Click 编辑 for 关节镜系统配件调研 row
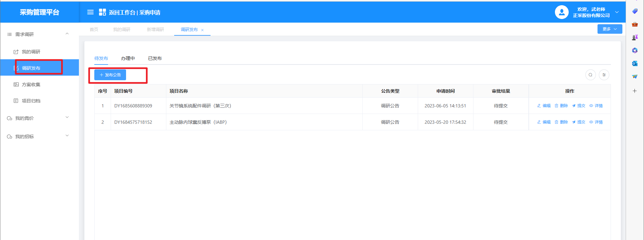 pos(544,106)
